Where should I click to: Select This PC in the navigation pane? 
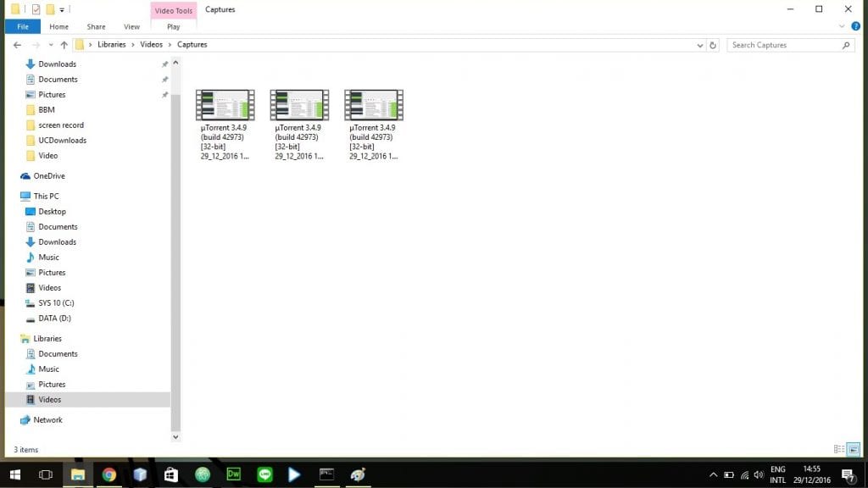[46, 197]
